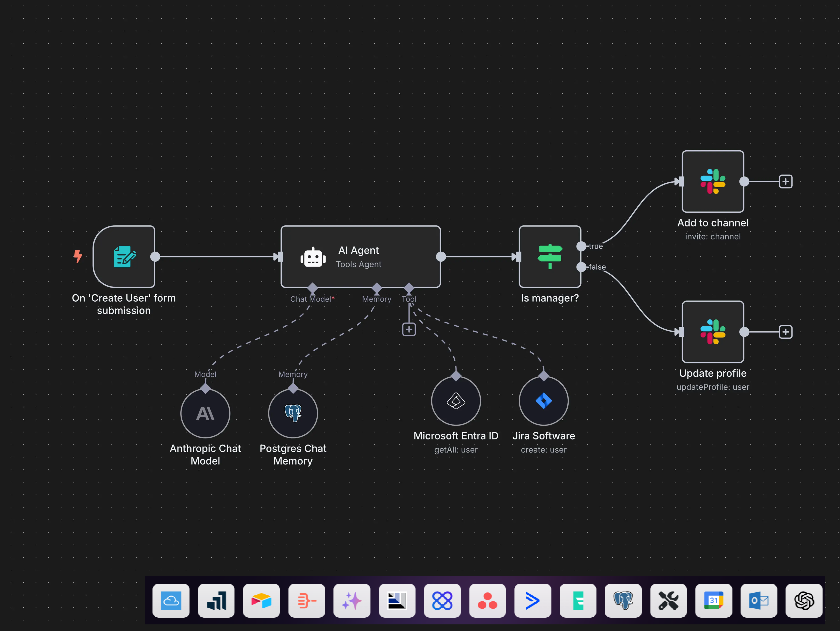Click the wrench and screwdriver tools icon
Screen dimensions: 840x631
[x=668, y=601]
